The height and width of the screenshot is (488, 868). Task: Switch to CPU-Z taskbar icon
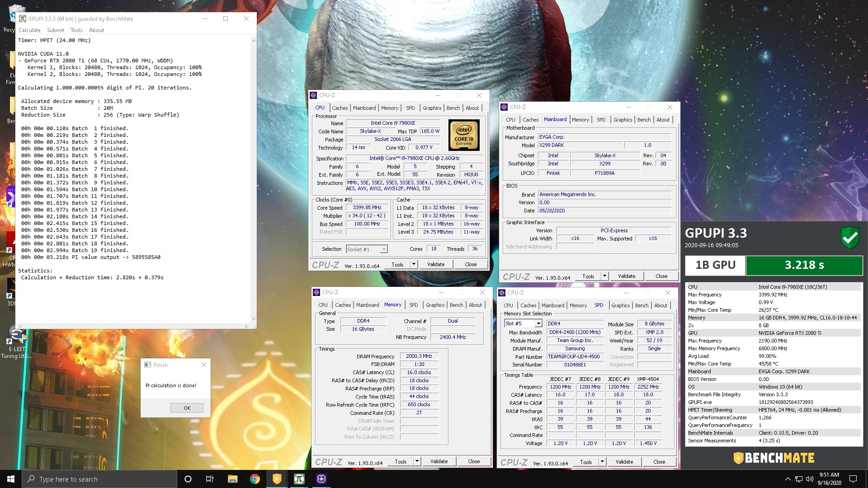click(x=321, y=479)
